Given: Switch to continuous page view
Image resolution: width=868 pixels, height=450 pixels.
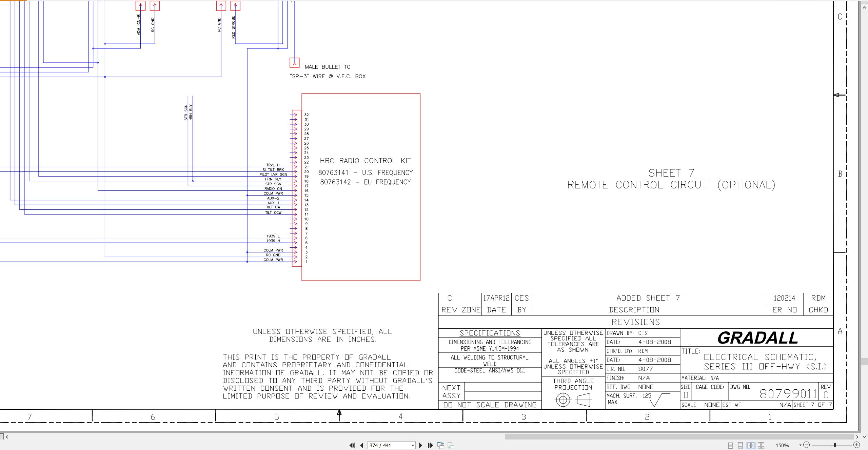Looking at the screenshot, I should [x=741, y=445].
